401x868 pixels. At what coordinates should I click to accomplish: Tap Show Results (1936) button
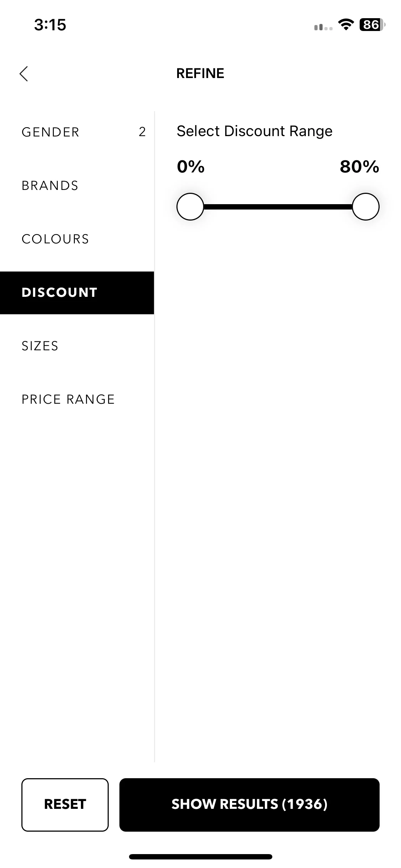click(x=250, y=805)
